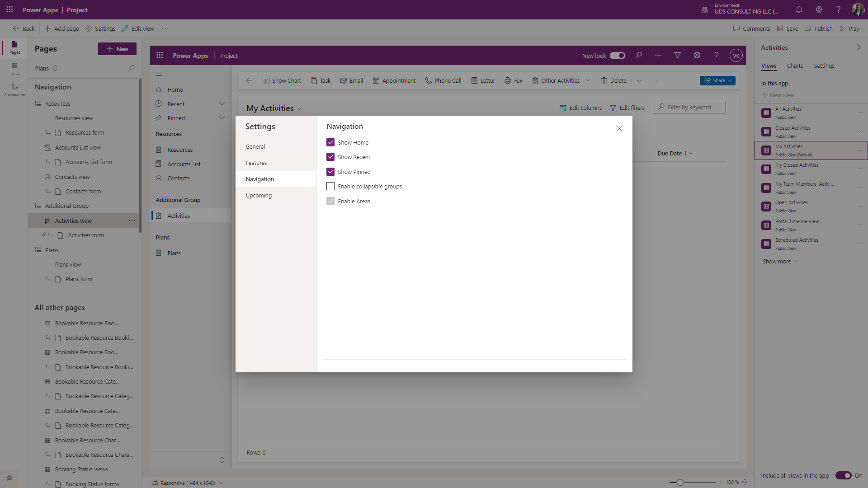Open the My Activities view selector
Screen dimensions: 868x488
click(x=274, y=108)
